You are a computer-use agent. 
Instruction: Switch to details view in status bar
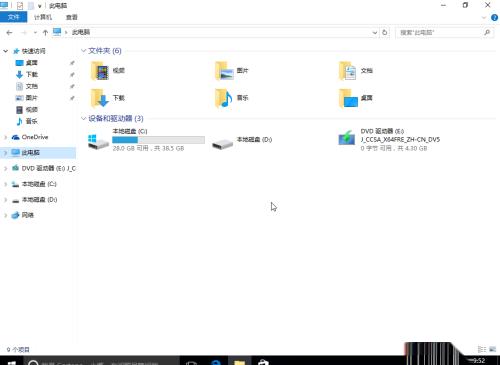coord(482,349)
